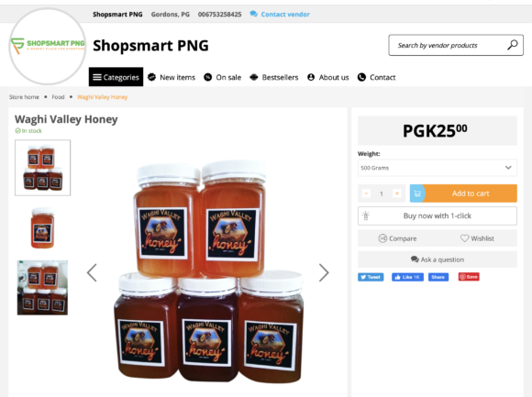Add product to Wishlist heart icon
This screenshot has height=397, width=532.
464,238
